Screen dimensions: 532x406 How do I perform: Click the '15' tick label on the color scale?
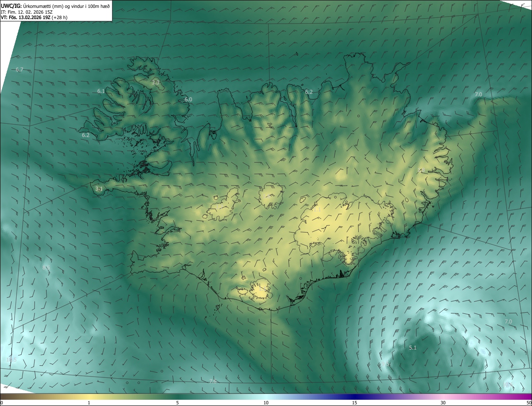(x=355, y=403)
